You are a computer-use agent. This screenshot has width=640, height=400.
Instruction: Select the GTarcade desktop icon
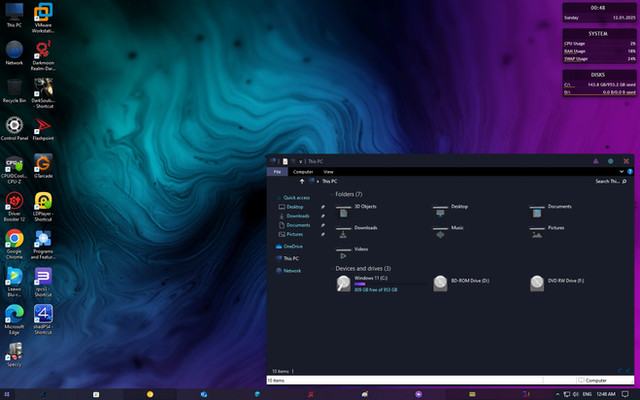(43, 166)
